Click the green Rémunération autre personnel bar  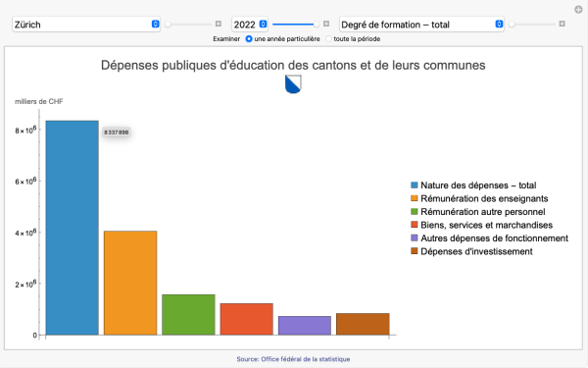pos(188,315)
